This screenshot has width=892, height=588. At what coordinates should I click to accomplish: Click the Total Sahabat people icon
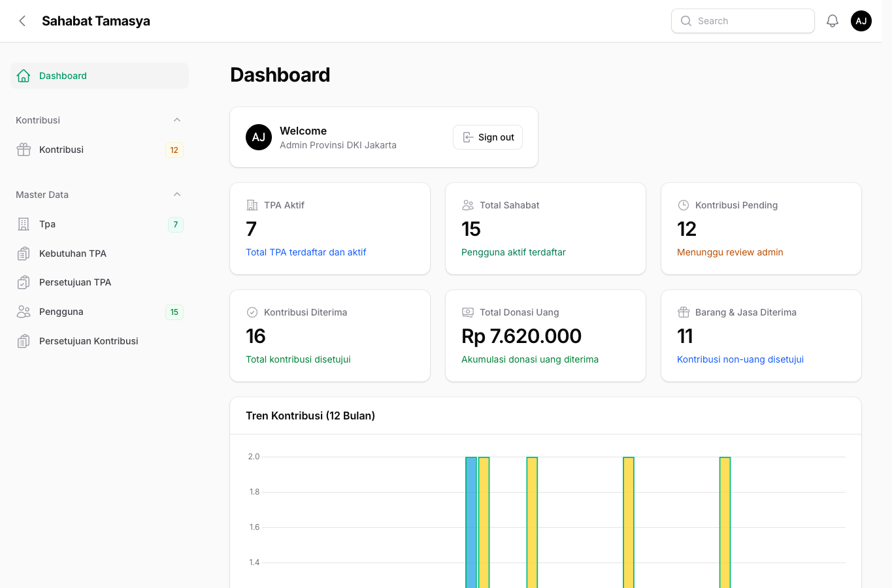click(x=468, y=205)
